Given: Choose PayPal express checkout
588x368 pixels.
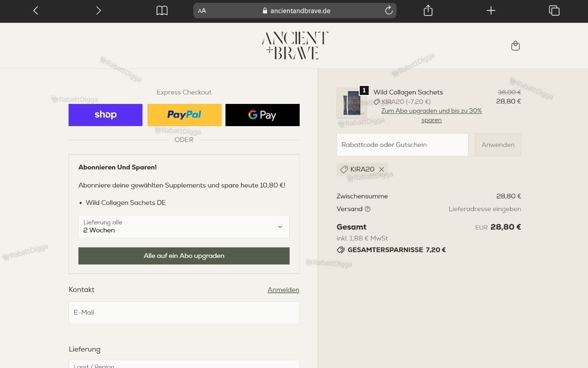Looking at the screenshot, I should 184,115.
